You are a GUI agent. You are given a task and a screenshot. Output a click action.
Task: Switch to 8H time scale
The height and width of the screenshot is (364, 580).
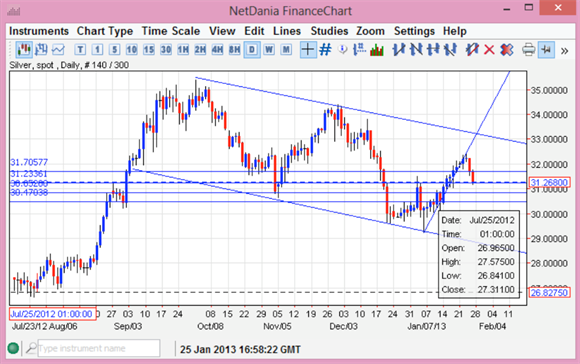click(234, 50)
